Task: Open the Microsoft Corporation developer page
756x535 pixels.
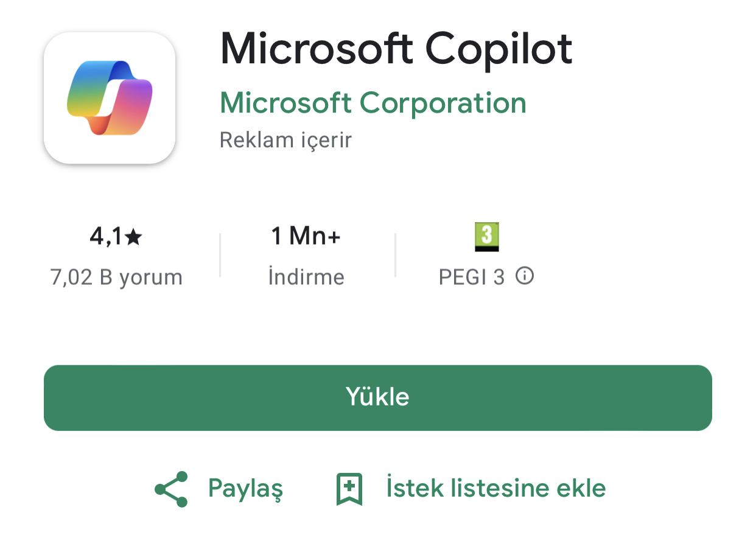Action: click(x=373, y=103)
